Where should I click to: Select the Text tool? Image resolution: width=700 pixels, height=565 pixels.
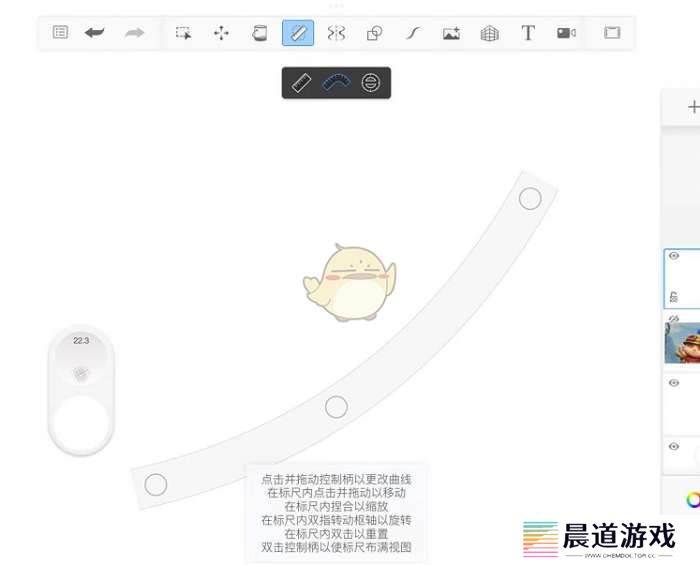tap(528, 33)
